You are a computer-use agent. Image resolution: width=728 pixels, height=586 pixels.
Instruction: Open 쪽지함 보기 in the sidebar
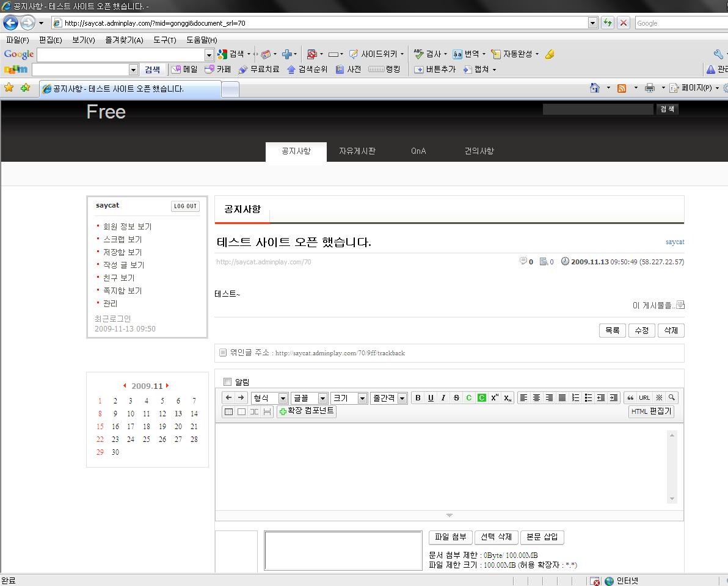tap(122, 291)
